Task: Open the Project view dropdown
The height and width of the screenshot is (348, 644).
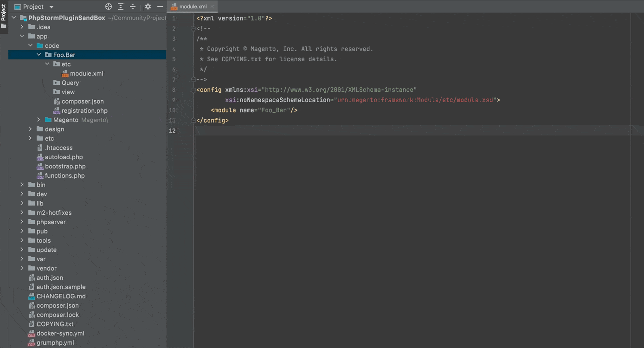Action: click(x=51, y=7)
